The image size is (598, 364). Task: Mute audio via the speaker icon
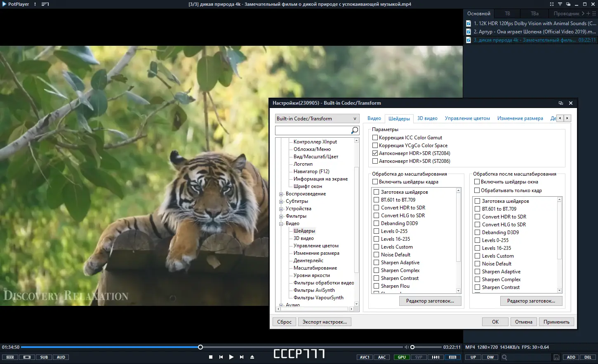[x=406, y=347]
